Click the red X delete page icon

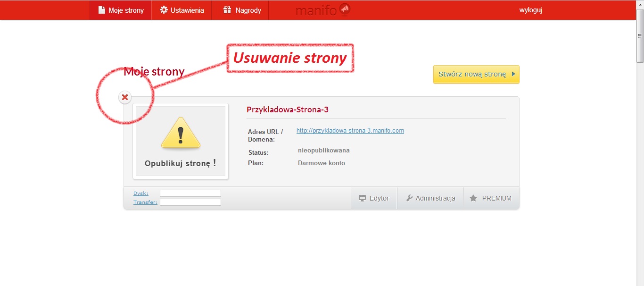point(125,97)
